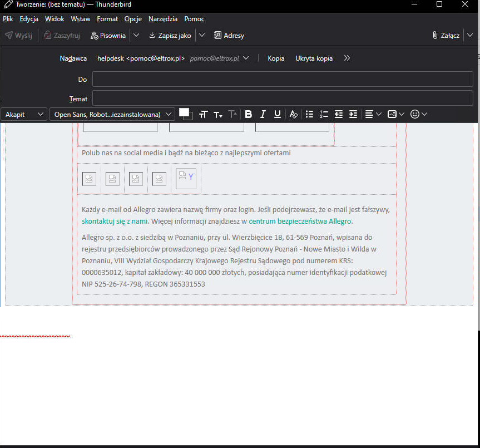The width and height of the screenshot is (480, 448).
Task: Open the Open Sans font dropdown
Action: 112,114
